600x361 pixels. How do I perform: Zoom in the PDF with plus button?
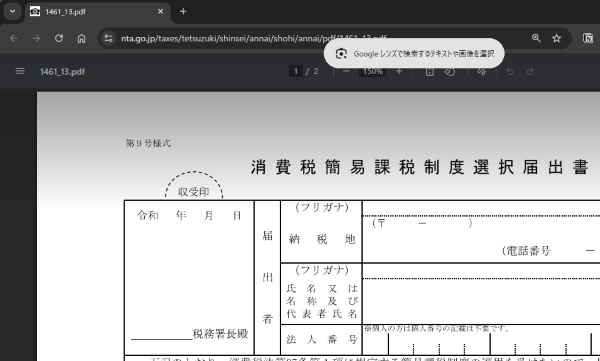(x=399, y=72)
